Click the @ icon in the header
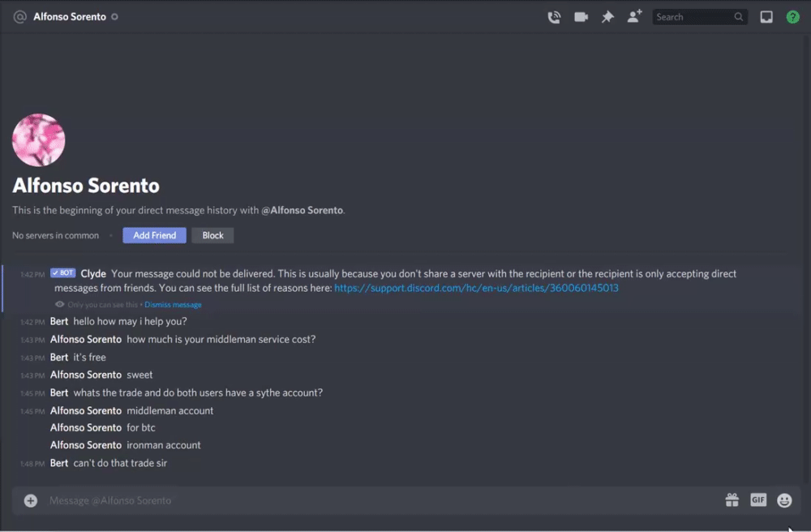The height and width of the screenshot is (532, 811). point(20,17)
